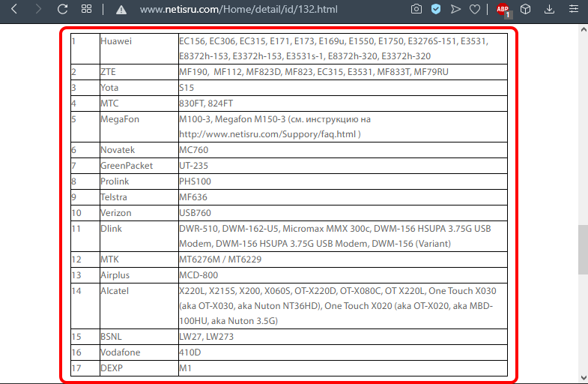This screenshot has width=588, height=384.
Task: Click the vertical scrollbar thumb
Action: point(583,250)
